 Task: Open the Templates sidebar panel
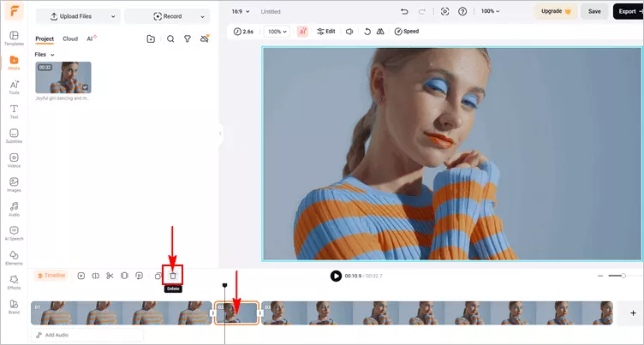tap(14, 39)
